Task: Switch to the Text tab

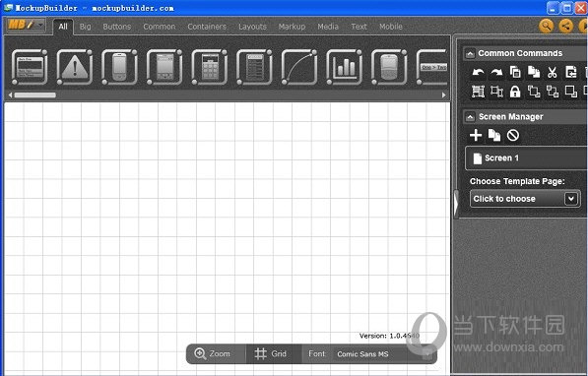Action: click(x=359, y=27)
